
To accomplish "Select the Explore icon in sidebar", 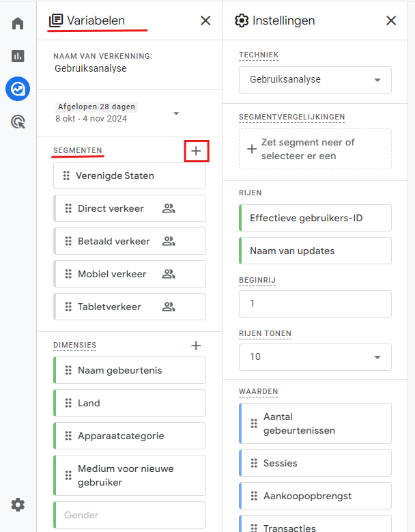I will [x=18, y=89].
